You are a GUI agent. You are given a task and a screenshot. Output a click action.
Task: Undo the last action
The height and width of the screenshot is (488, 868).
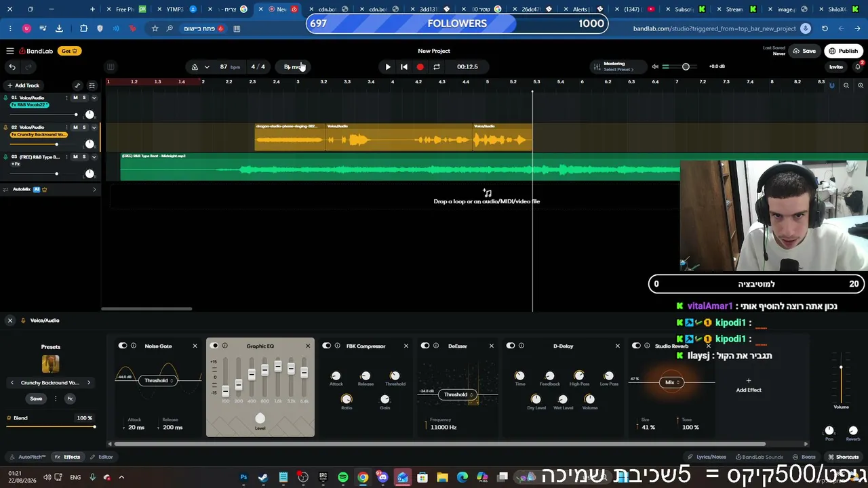pos(12,66)
